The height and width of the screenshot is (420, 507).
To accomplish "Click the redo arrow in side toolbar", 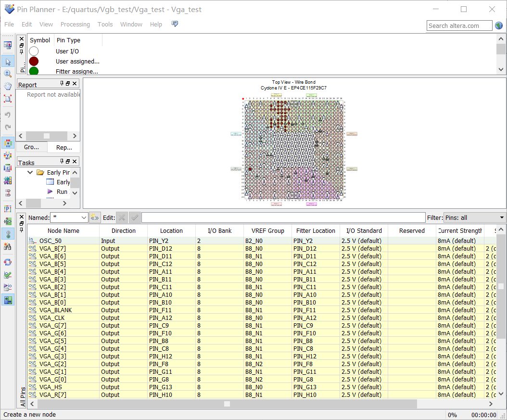I will 8,127.
